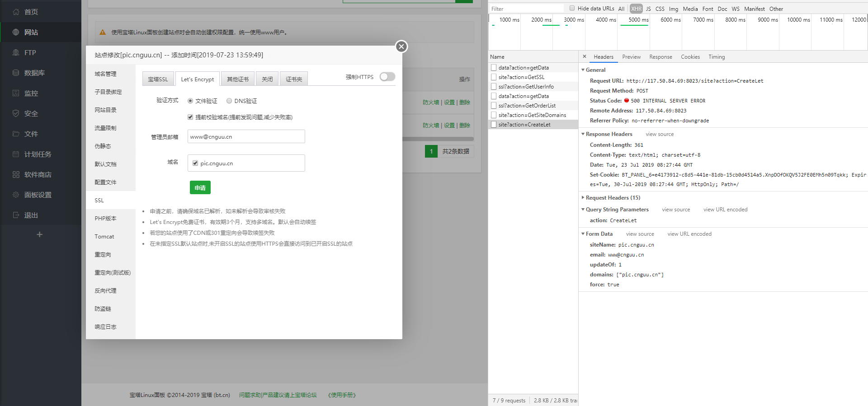The height and width of the screenshot is (406, 868).
Task: Click the database icon beside 数据库
Action: [x=16, y=73]
